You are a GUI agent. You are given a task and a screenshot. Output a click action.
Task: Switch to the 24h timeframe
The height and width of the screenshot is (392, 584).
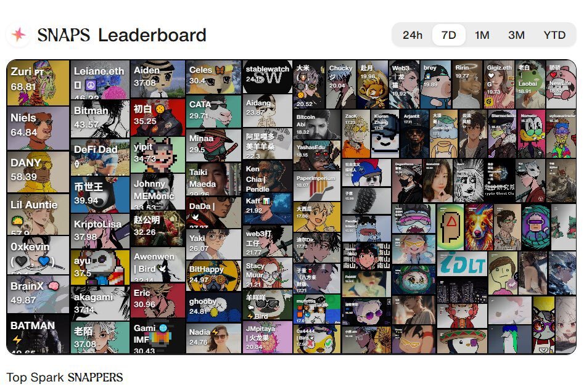tap(413, 35)
